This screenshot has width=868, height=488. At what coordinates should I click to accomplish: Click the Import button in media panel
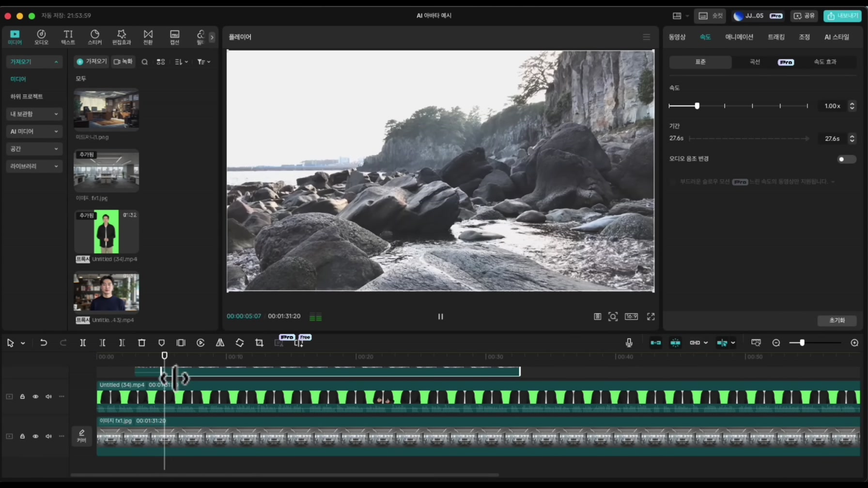point(92,62)
